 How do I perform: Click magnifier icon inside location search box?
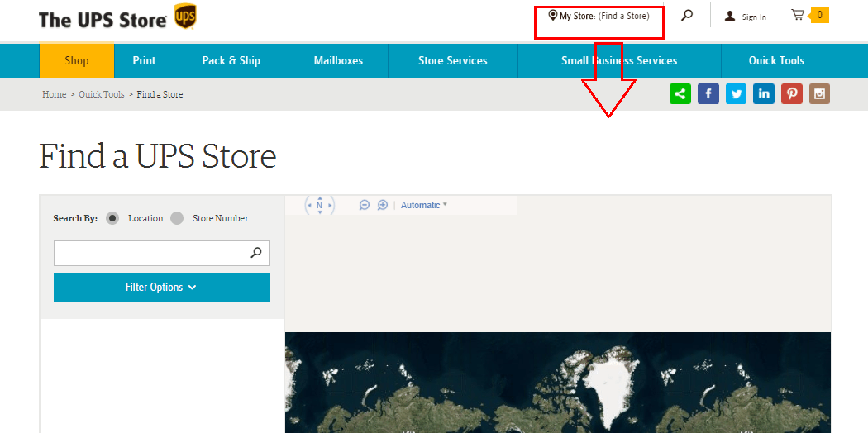[x=256, y=253]
